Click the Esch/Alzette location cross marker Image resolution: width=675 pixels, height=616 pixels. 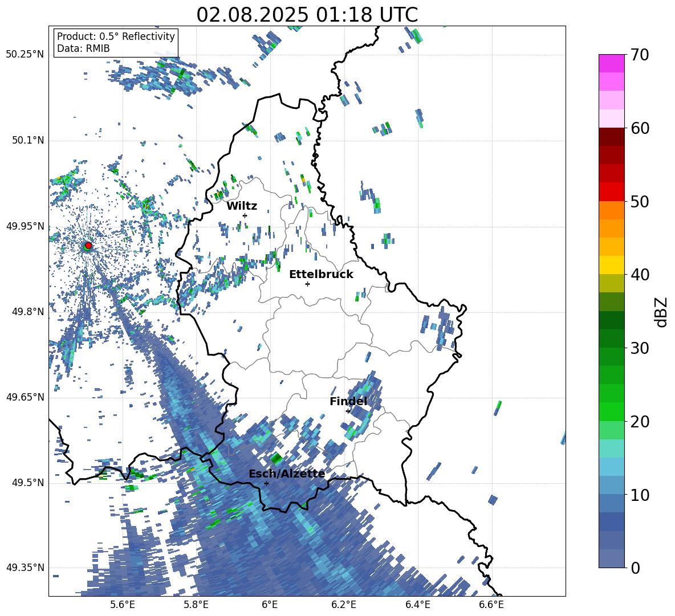(266, 483)
